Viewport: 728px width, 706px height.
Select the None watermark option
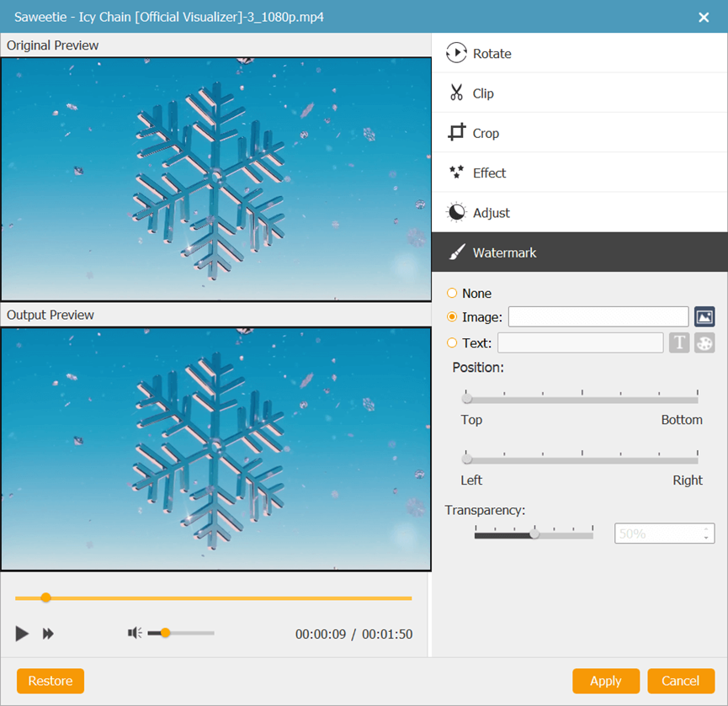453,294
